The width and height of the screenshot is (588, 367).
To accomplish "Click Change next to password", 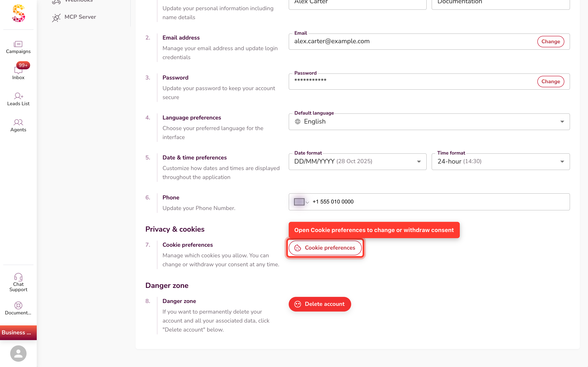I will [x=551, y=82].
